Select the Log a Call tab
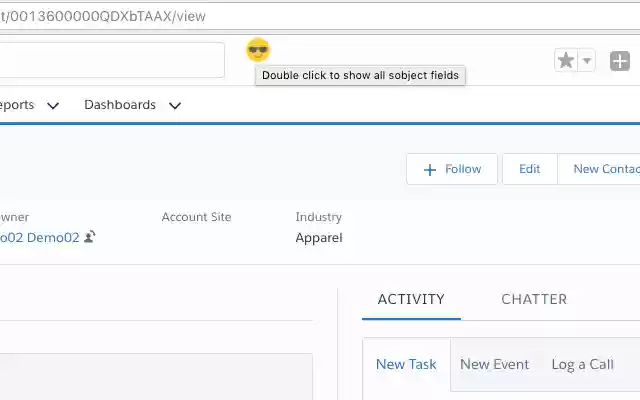 (582, 364)
